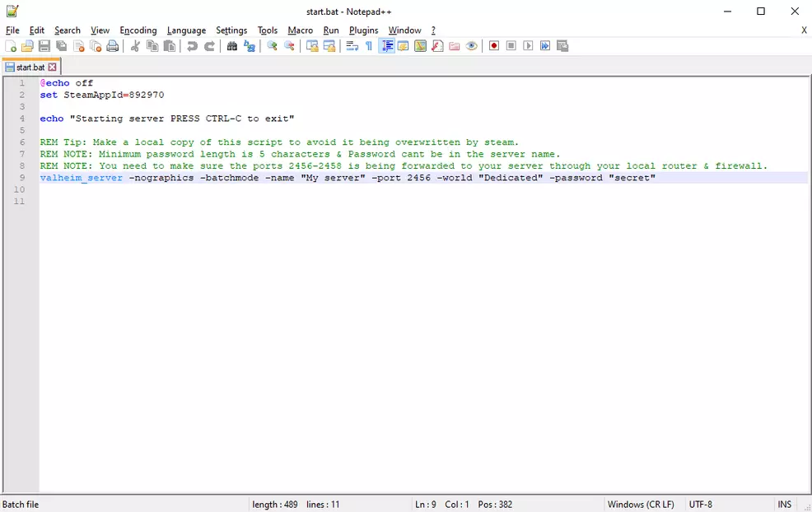Open Replace with the Replace icon
Viewport: 812px width, 512px height.
click(x=250, y=46)
